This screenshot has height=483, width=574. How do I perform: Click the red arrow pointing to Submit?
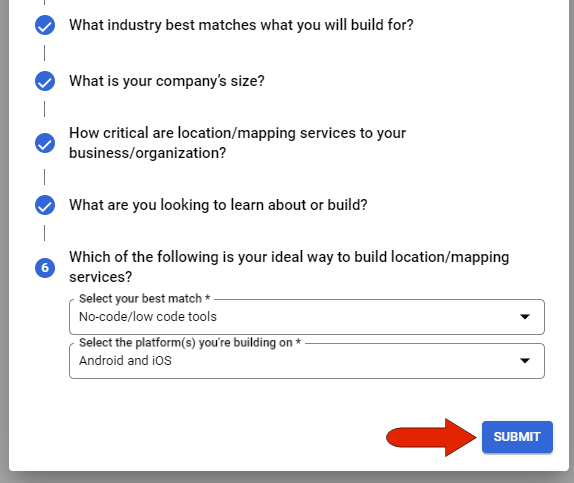click(x=432, y=437)
